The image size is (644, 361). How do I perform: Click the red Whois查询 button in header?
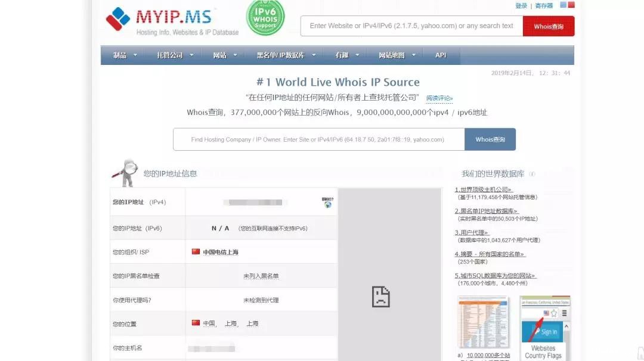[548, 26]
